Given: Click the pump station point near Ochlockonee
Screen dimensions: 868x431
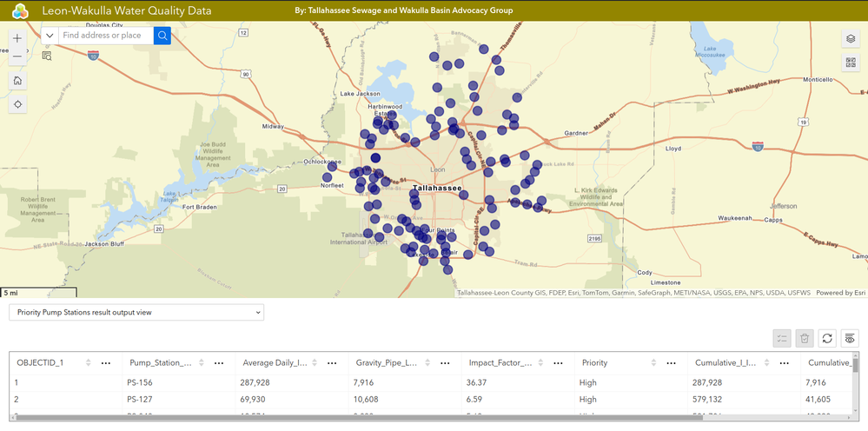Looking at the screenshot, I should tap(332, 167).
